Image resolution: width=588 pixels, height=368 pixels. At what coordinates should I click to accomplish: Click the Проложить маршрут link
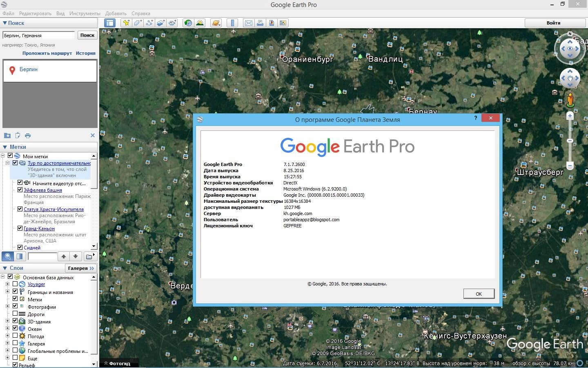pyautogui.click(x=47, y=53)
